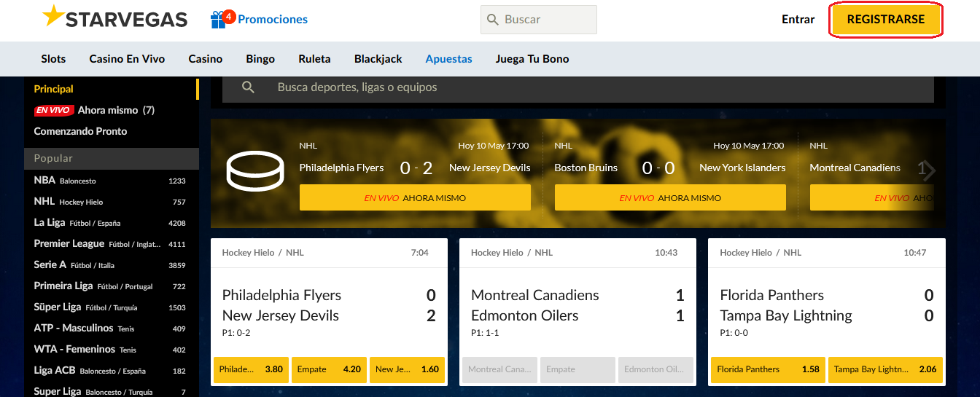This screenshot has height=397, width=980.
Task: Click the REGISTRARSE button
Action: point(886,20)
